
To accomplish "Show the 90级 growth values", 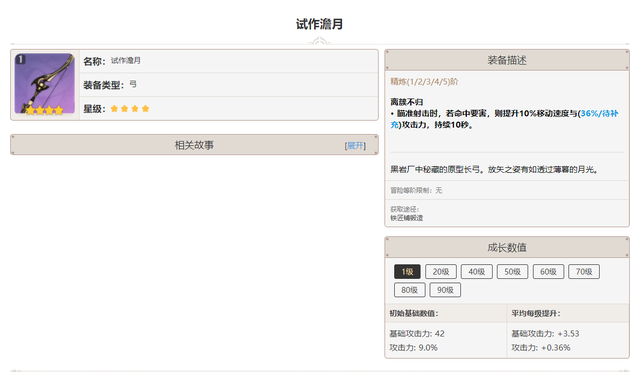I will [x=445, y=290].
